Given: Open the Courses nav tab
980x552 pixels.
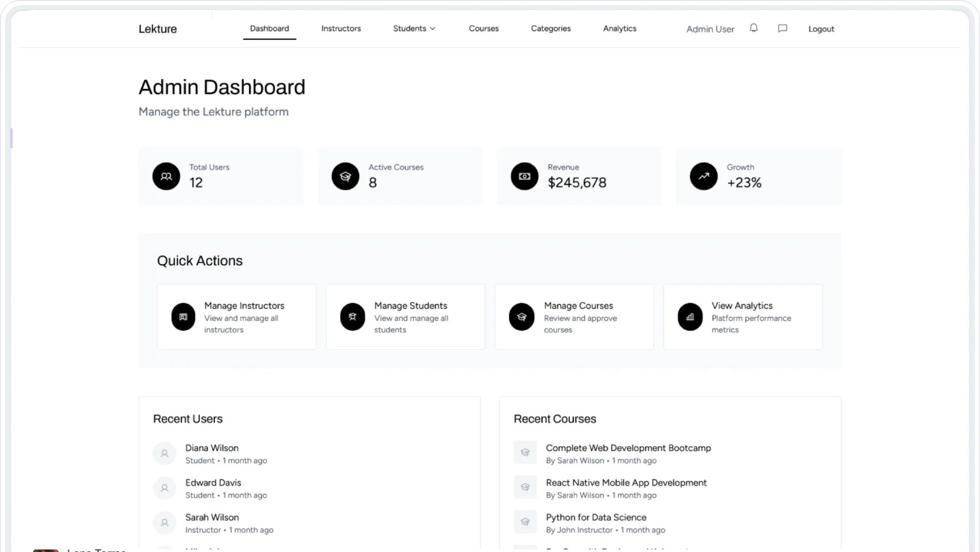Looking at the screenshot, I should pos(483,28).
